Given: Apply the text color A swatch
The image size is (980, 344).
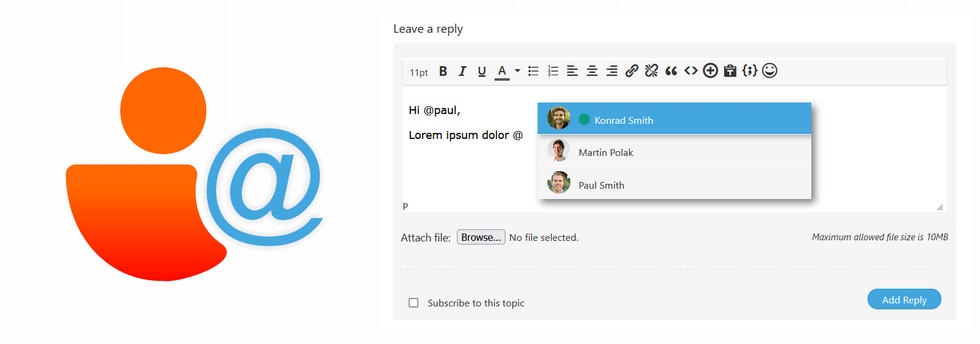Looking at the screenshot, I should coord(502,72).
